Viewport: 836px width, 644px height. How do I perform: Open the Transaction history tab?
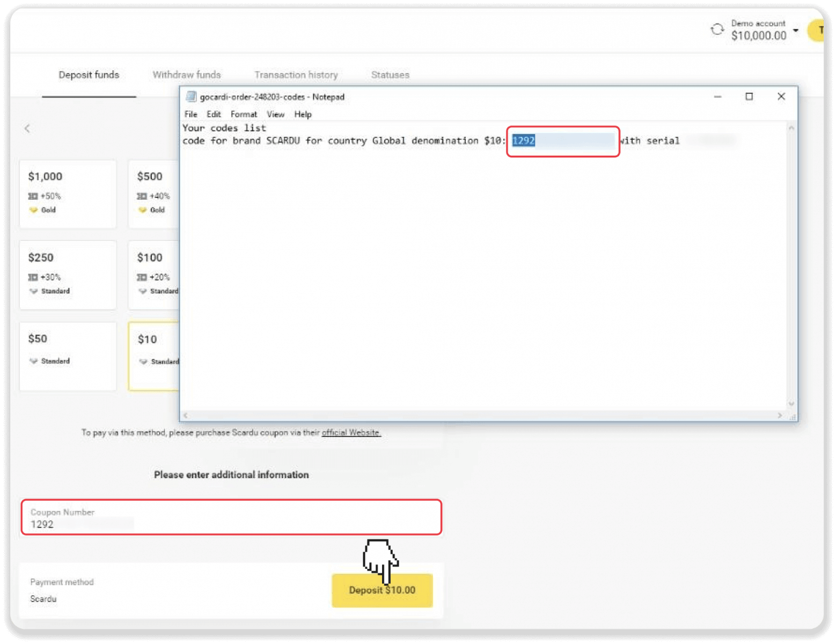[296, 75]
